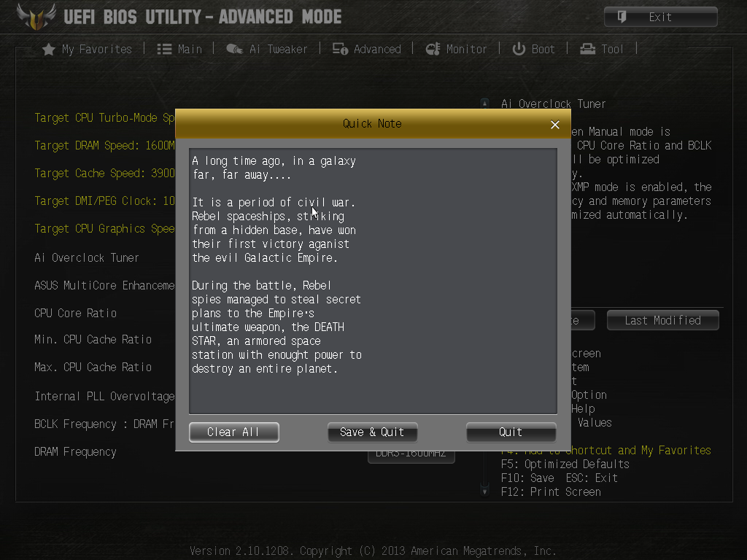Screen dimensions: 747x560
Task: Select the Min. CPU Cache Ratio setting
Action: [93, 340]
